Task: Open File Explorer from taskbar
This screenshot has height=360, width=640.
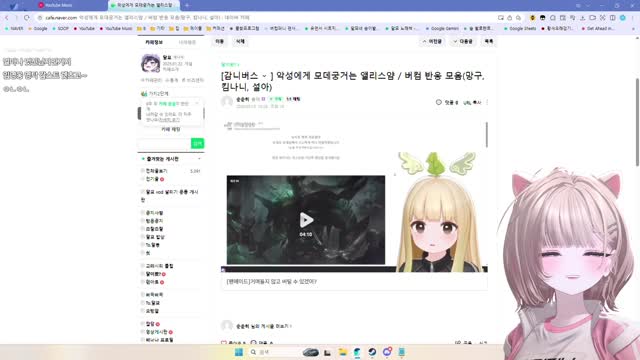Action: pyautogui.click(x=342, y=352)
